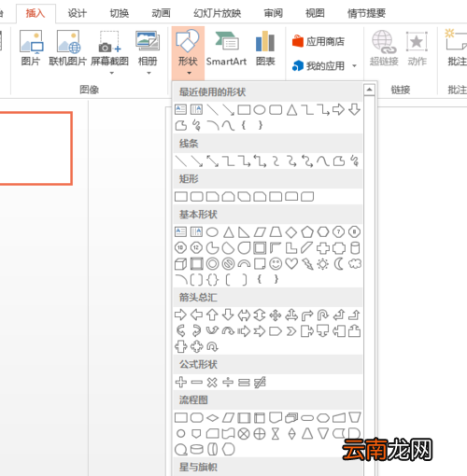
Task: Insert the heart shape
Action: [x=291, y=264]
